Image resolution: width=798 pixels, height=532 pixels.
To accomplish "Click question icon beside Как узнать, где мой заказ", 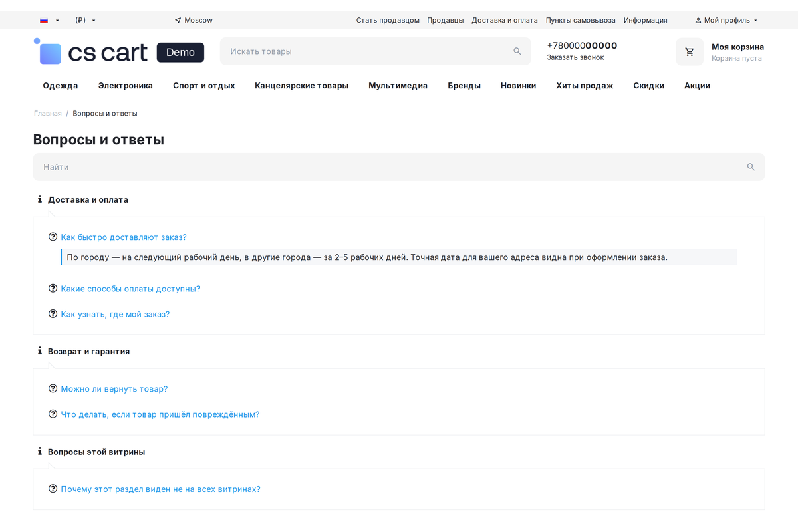I will click(x=53, y=313).
